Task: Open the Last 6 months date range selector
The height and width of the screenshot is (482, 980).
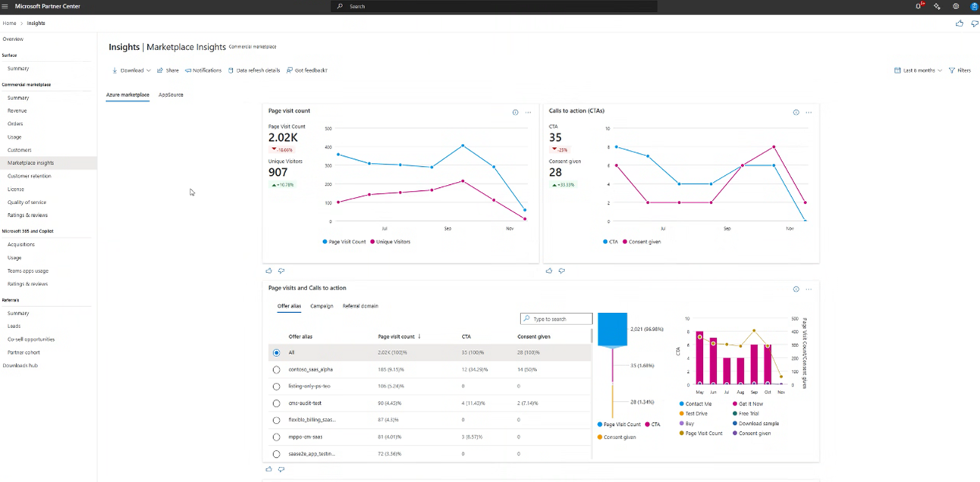Action: (916, 70)
